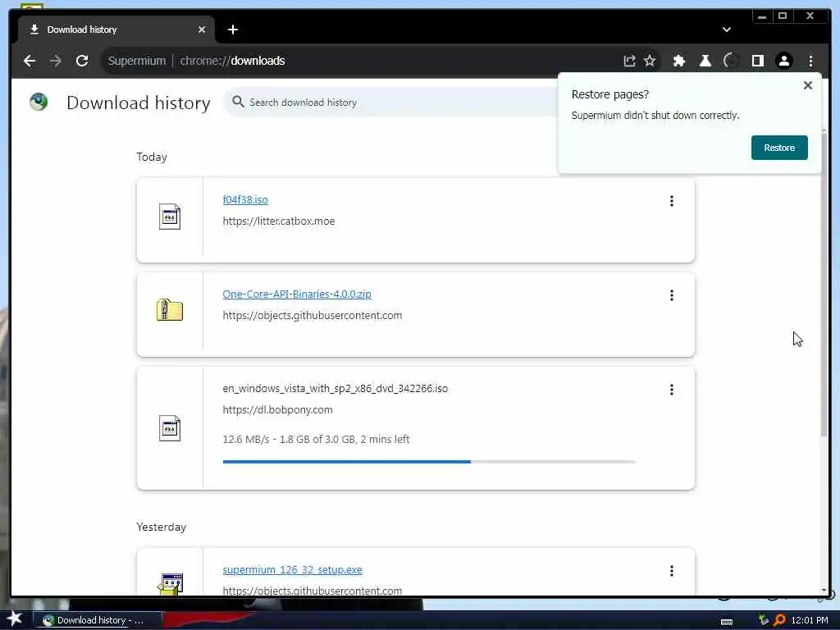The width and height of the screenshot is (840, 630).
Task: Click the f04f38.iso disc image file icon
Action: pos(170,217)
